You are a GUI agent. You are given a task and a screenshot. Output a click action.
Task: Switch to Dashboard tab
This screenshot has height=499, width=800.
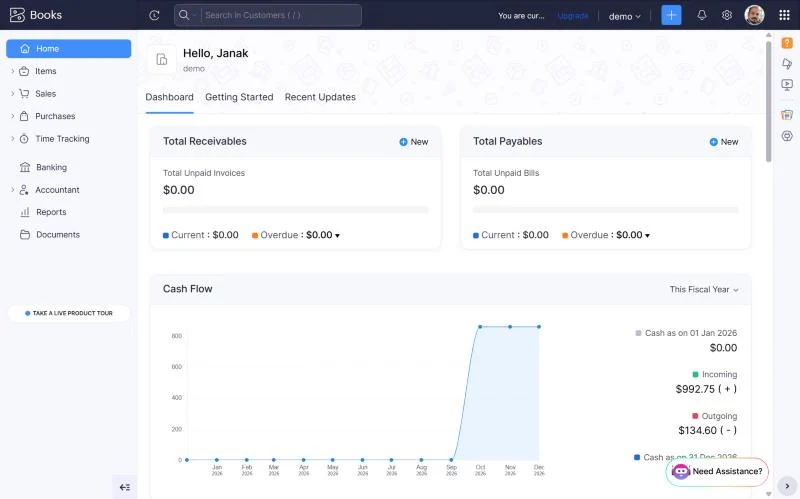click(x=169, y=97)
